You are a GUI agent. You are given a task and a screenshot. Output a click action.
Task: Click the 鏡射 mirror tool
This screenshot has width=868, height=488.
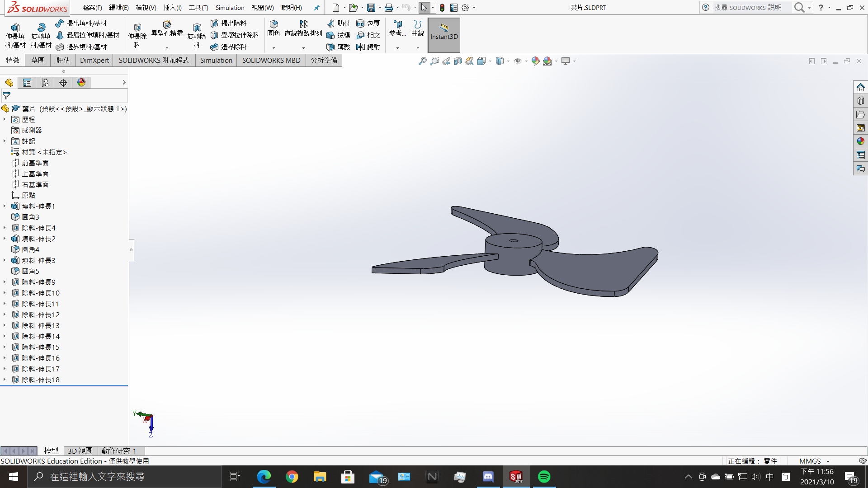pos(368,47)
